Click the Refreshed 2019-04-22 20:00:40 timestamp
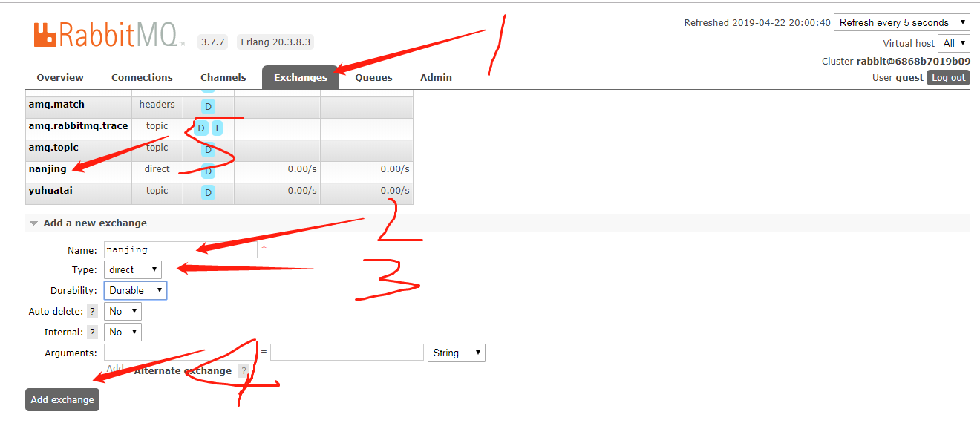This screenshot has width=980, height=429. tap(757, 23)
